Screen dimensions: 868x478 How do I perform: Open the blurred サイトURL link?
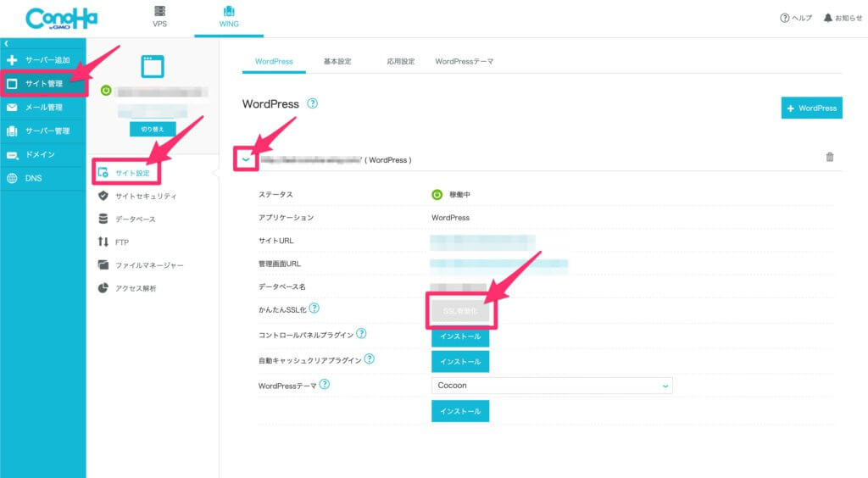(482, 242)
